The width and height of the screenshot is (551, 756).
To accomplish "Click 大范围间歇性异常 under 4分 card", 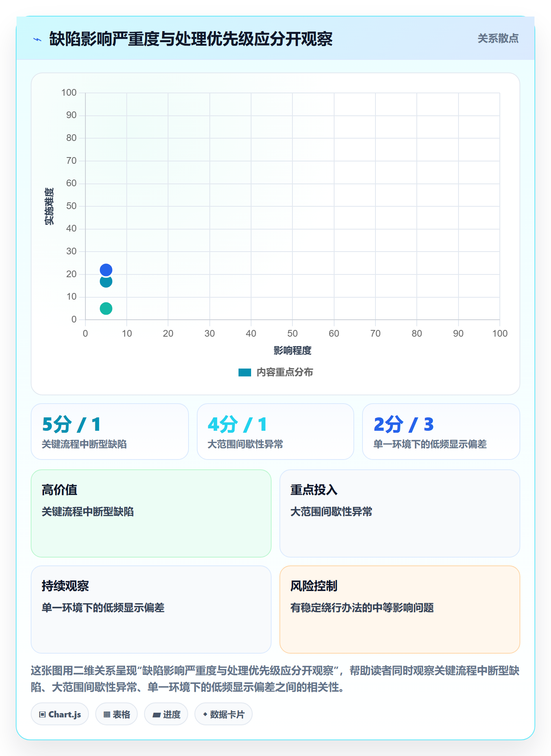I will 245,445.
